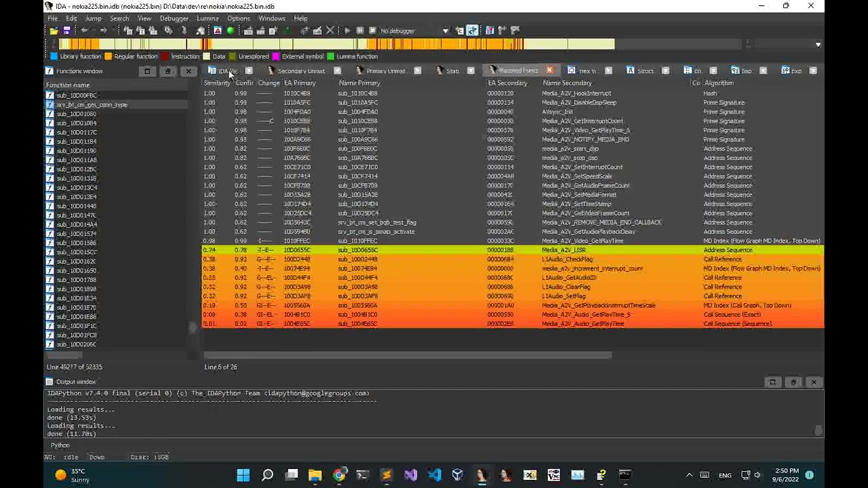The image size is (868, 488).
Task: Close the Output window panel
Action: [x=814, y=382]
